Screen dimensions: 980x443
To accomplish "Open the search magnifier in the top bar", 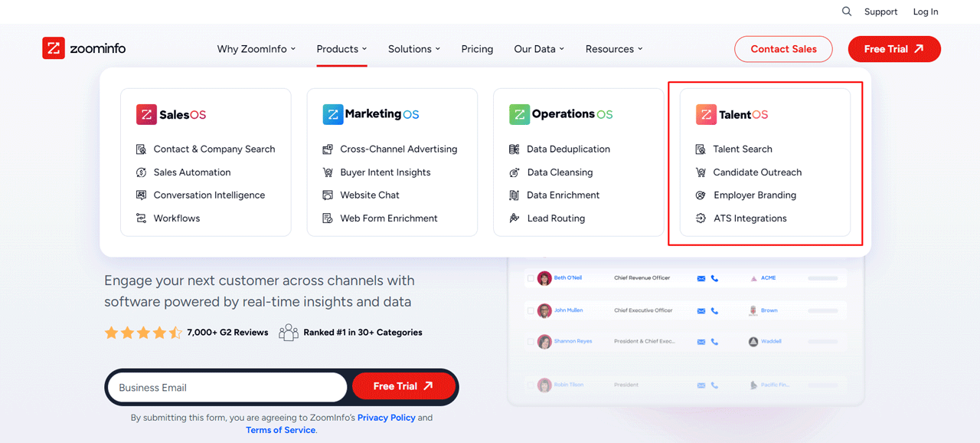I will [846, 11].
